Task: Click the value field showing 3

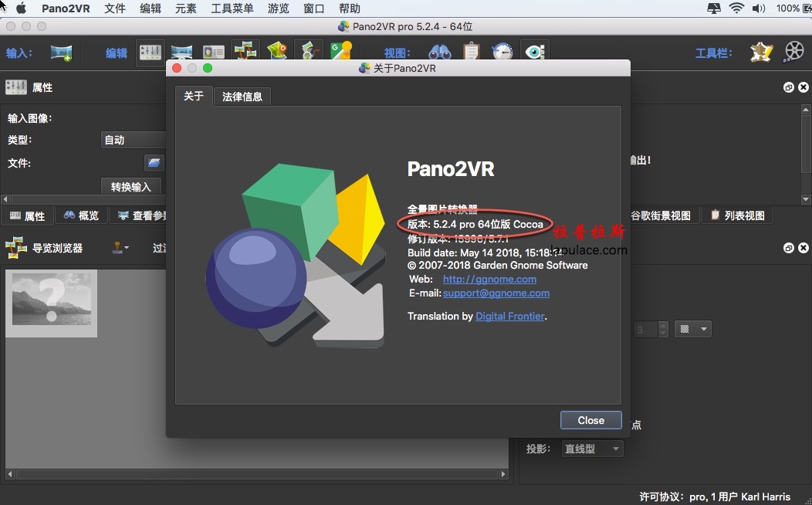Action: click(x=645, y=329)
